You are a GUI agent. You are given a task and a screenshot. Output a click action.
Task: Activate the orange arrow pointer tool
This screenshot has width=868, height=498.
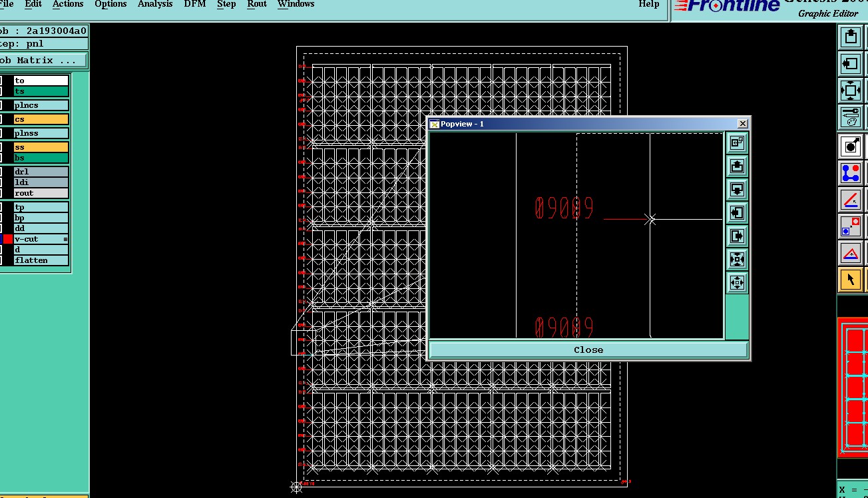[851, 280]
